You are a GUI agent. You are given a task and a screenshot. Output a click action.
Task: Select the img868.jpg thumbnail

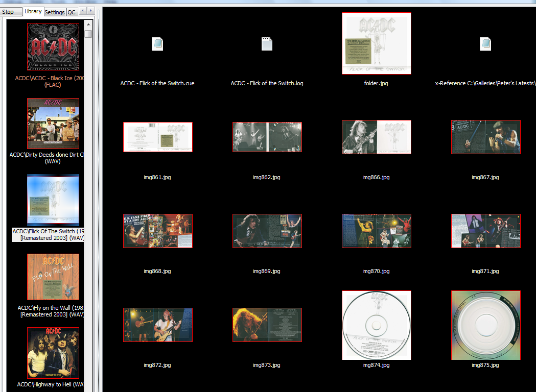(x=157, y=231)
